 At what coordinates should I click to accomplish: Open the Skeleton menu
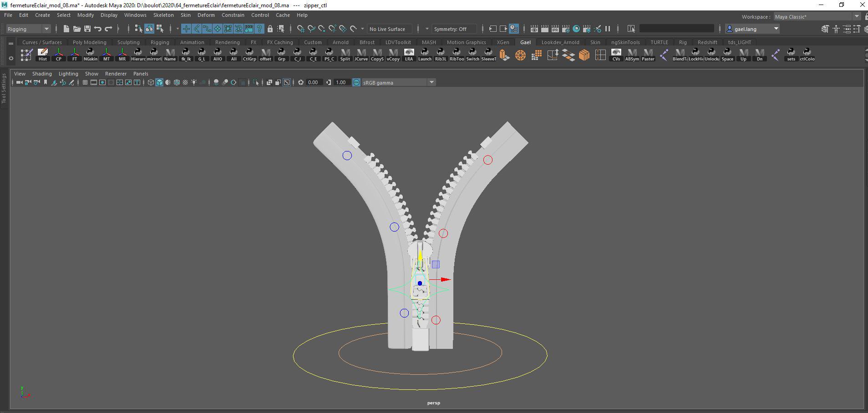[163, 15]
